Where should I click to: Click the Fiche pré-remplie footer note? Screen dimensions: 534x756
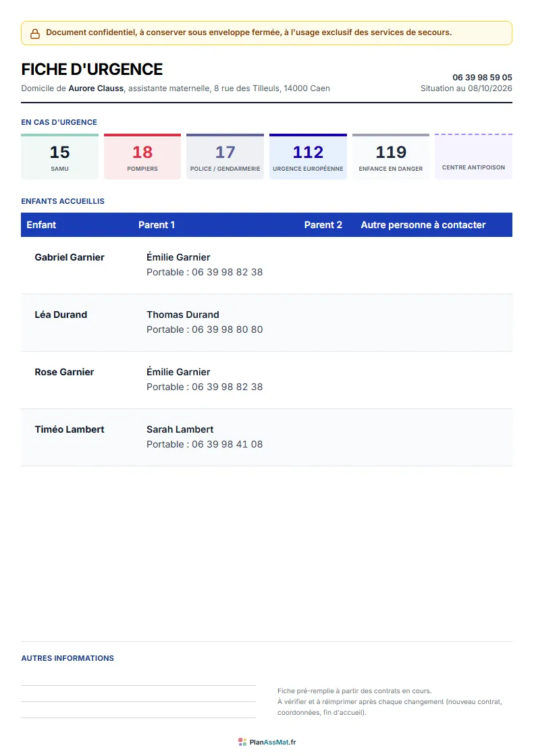[x=390, y=702]
